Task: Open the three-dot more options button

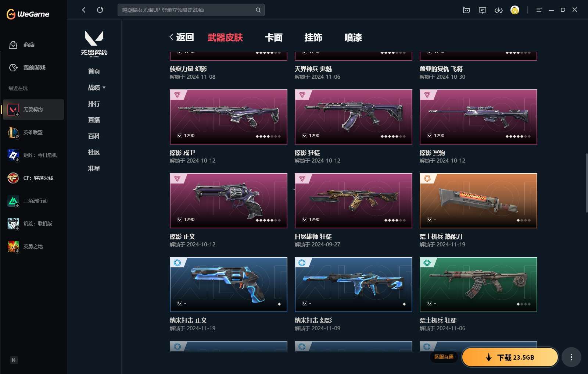Action: pyautogui.click(x=571, y=357)
